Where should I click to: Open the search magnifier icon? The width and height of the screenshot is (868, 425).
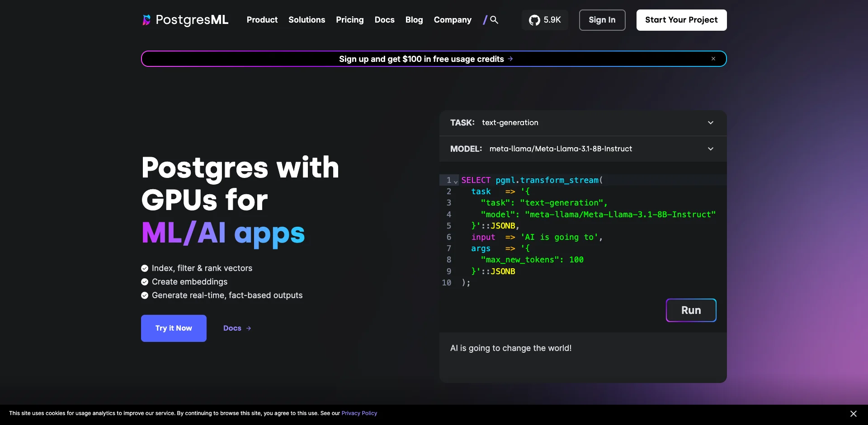click(x=494, y=20)
